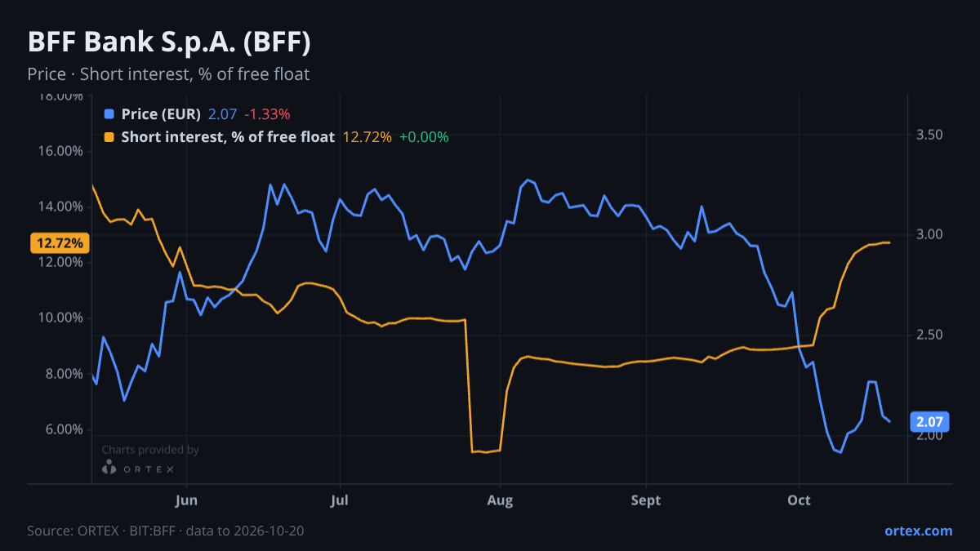Open the ortex.com link
980x551 pixels.
pos(918,531)
